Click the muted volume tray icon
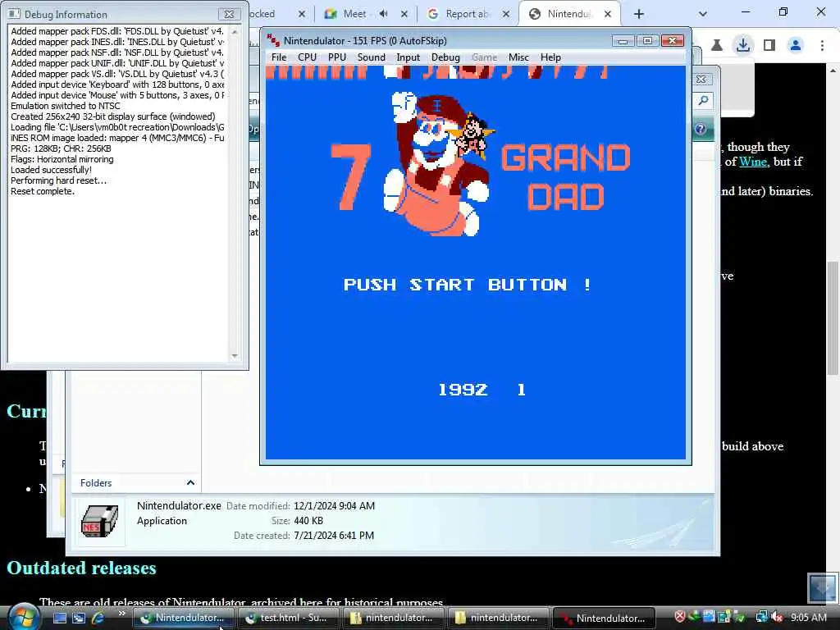 [x=777, y=617]
